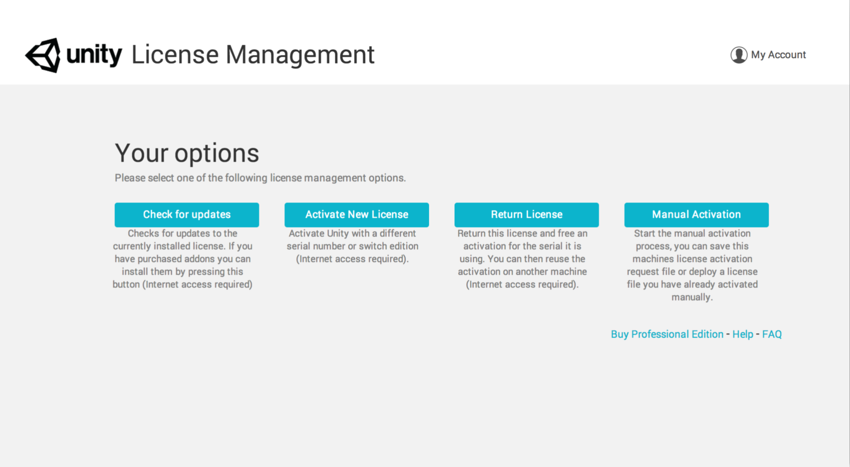Click the 'Start the manual activation' description

coord(692,265)
